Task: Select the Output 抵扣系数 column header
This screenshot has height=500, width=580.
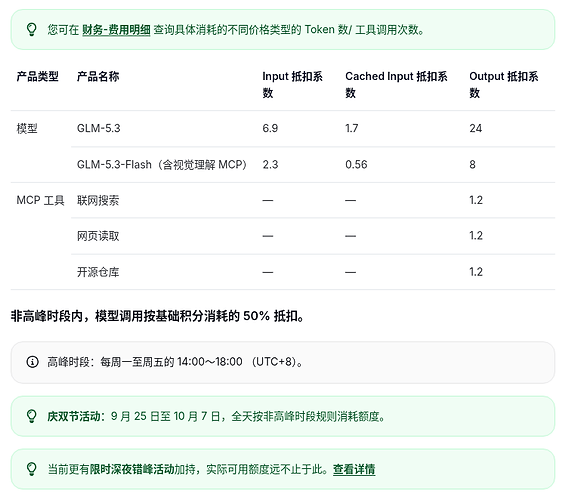Action: 504,84
